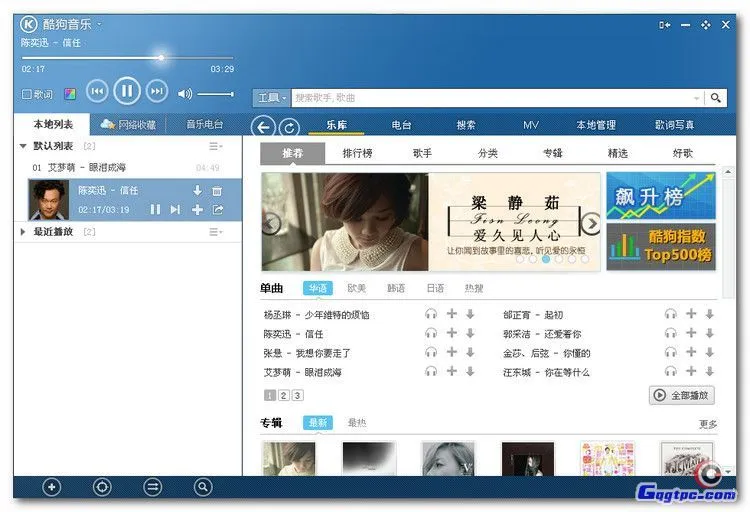
Task: Open the 飙升榜 chart banner
Action: [x=661, y=196]
